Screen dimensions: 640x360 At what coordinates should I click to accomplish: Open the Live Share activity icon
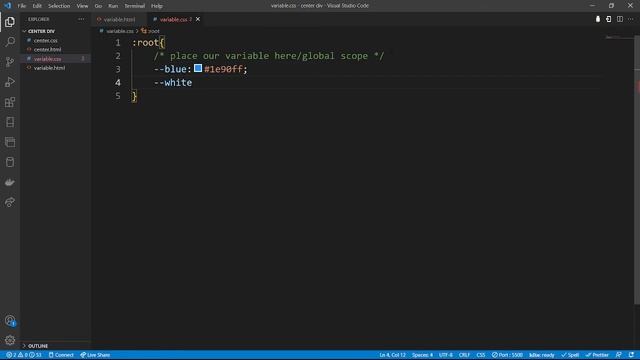pyautogui.click(x=10, y=202)
